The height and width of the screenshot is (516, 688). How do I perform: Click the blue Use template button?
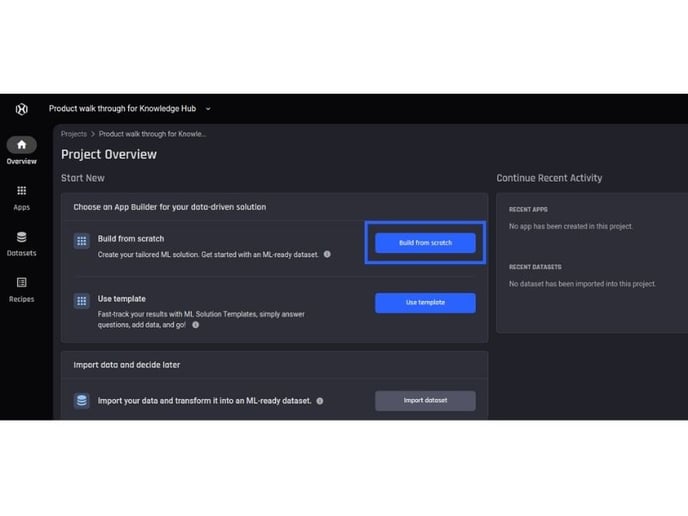[x=425, y=303]
